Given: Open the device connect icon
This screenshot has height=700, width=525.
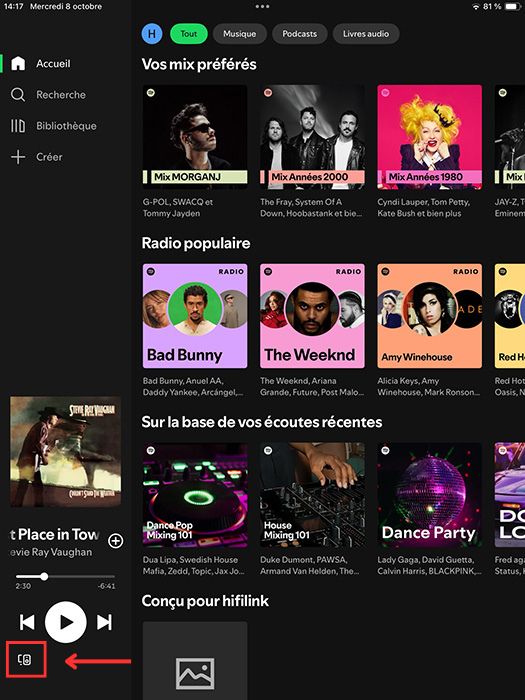Looking at the screenshot, I should (x=25, y=660).
